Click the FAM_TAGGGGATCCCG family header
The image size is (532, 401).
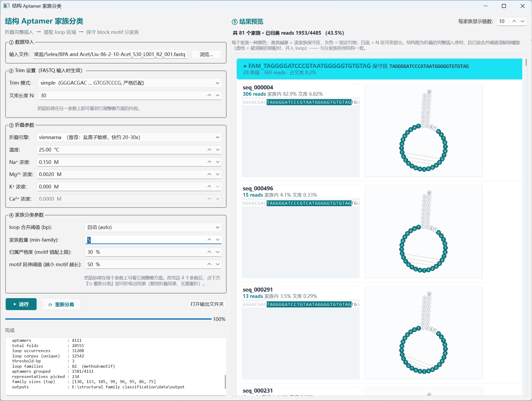tap(379, 69)
